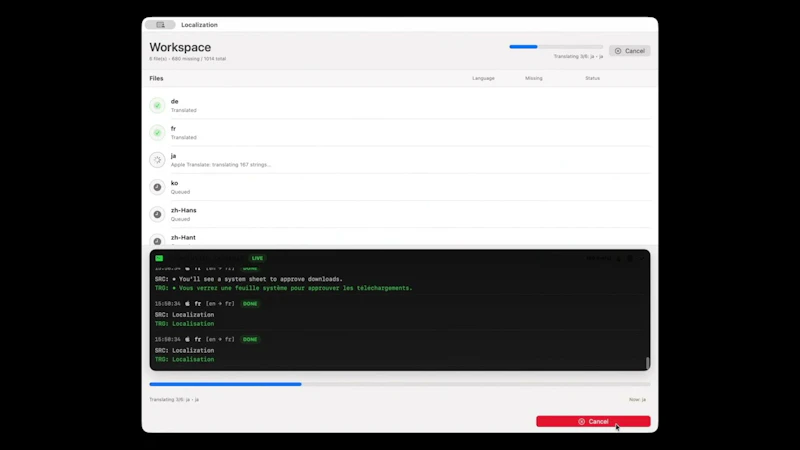800x450 pixels.
Task: Select the de file row
Action: (399, 106)
